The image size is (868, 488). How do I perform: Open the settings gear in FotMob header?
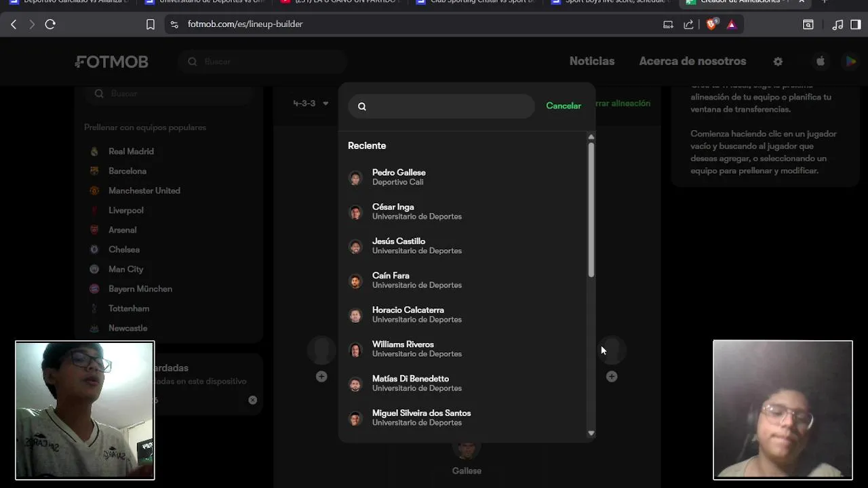pos(778,62)
